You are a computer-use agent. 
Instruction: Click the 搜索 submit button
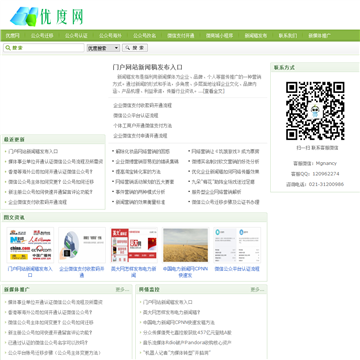pyautogui.click(x=135, y=48)
